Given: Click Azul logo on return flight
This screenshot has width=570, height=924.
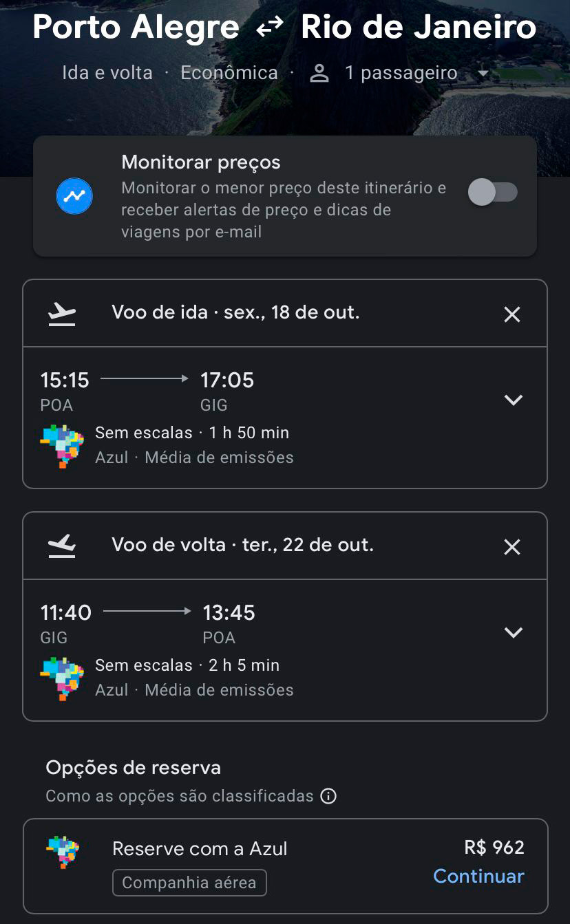Looking at the screenshot, I should click(62, 678).
